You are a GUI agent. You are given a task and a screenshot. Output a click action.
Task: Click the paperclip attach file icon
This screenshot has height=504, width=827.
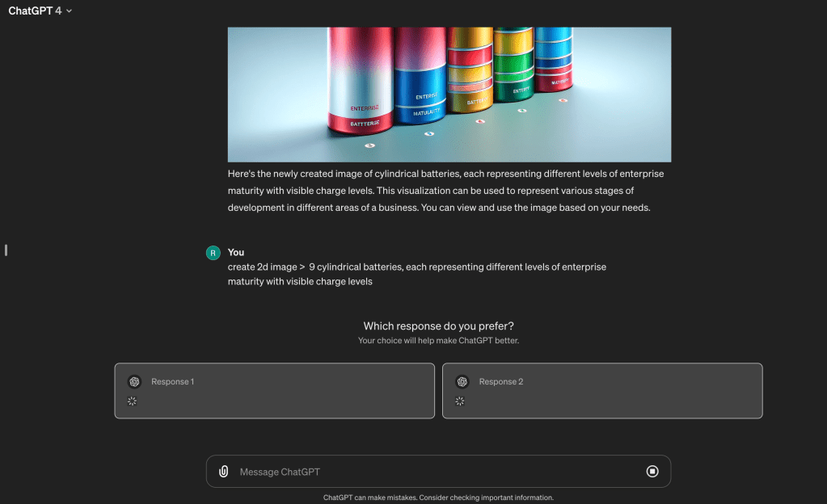pos(224,472)
